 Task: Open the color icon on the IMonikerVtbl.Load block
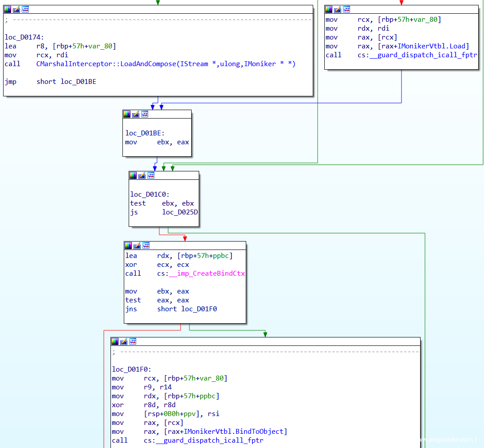(329, 9)
